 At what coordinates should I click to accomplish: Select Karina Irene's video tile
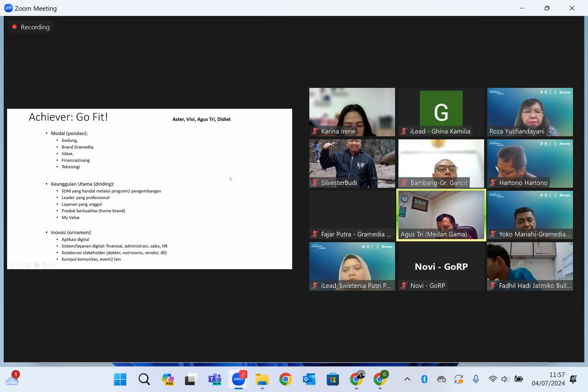coord(352,112)
